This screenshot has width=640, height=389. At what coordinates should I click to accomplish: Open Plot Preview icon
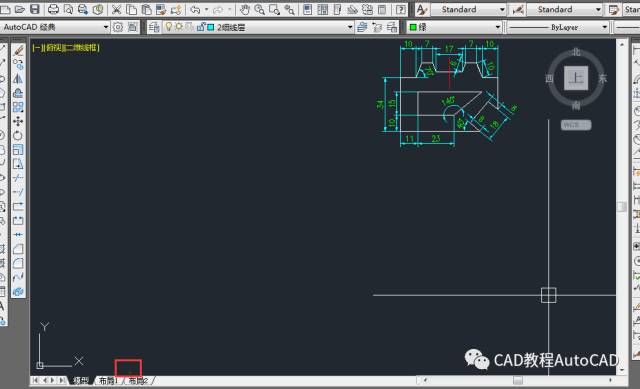(x=68, y=9)
